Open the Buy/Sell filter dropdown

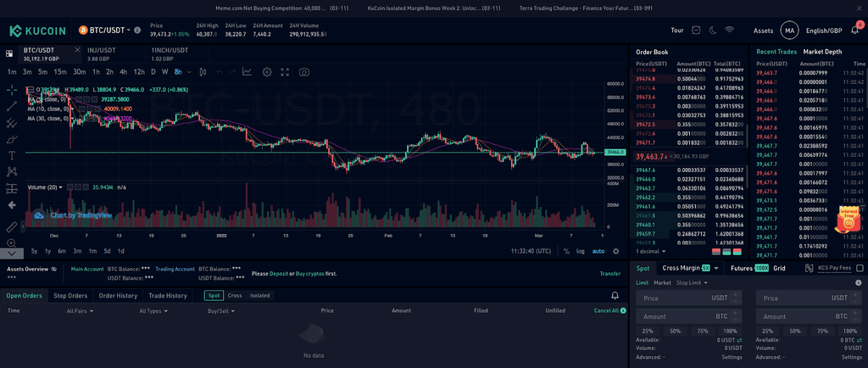[x=221, y=311]
